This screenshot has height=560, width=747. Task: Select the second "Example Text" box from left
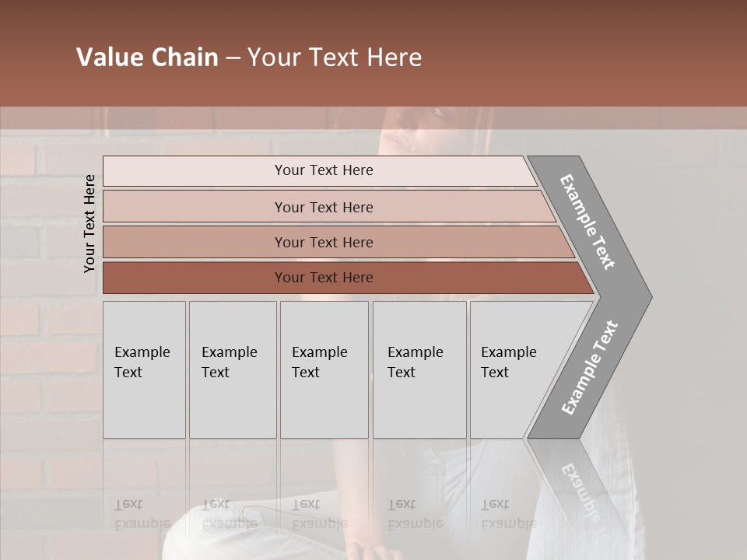tap(232, 369)
